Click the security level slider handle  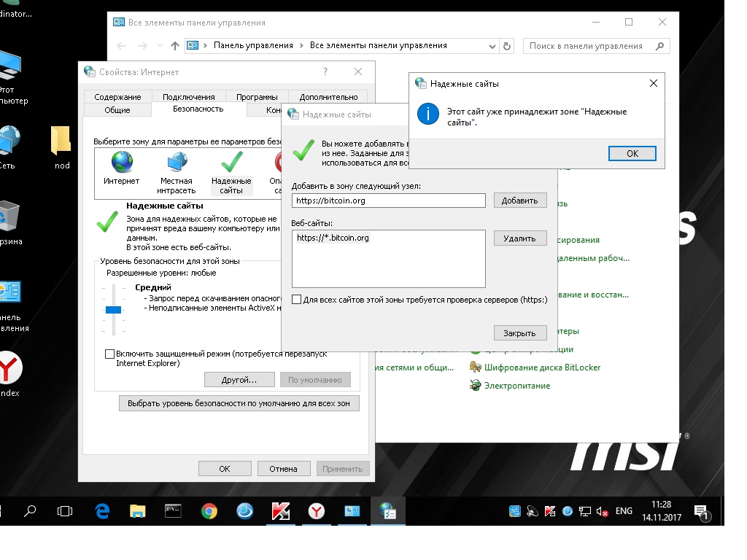113,310
